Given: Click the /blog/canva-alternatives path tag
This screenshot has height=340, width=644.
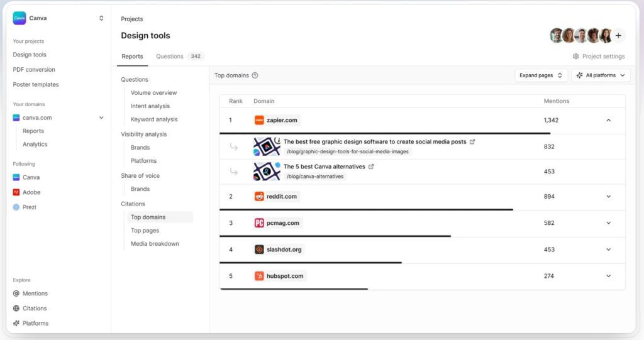Looking at the screenshot, I should [315, 177].
